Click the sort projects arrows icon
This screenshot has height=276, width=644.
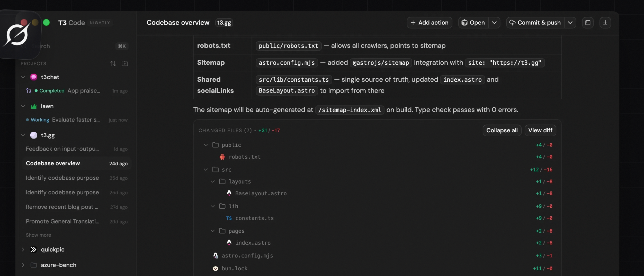(113, 63)
